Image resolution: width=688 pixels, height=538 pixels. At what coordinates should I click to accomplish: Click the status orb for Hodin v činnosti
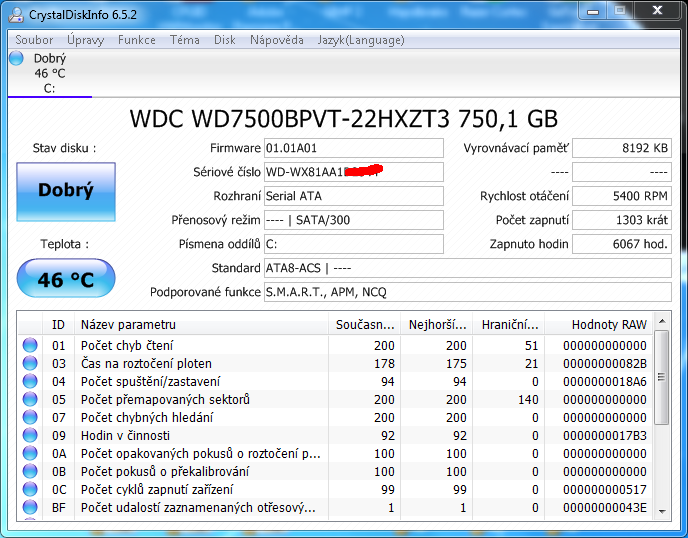(30, 435)
